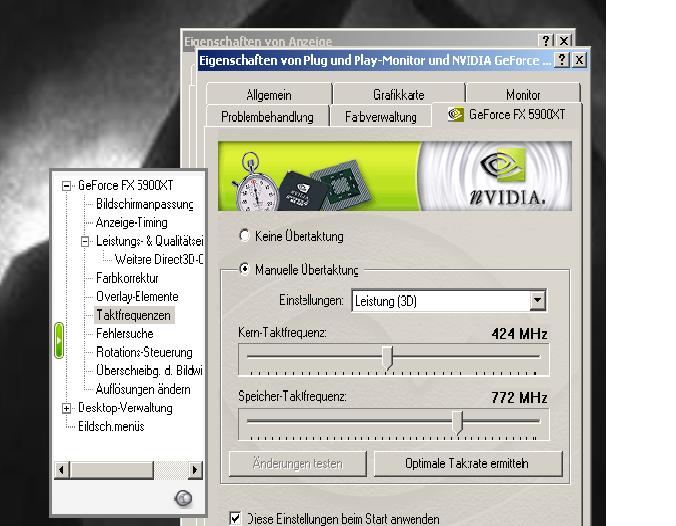Select Rotations-Steuerung in the tree
This screenshot has height=526, width=676.
tap(144, 352)
